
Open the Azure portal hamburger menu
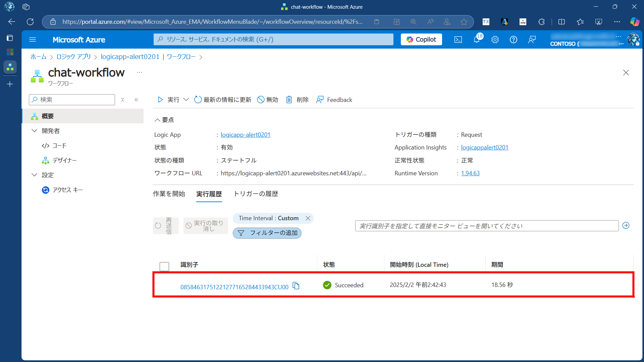33,40
